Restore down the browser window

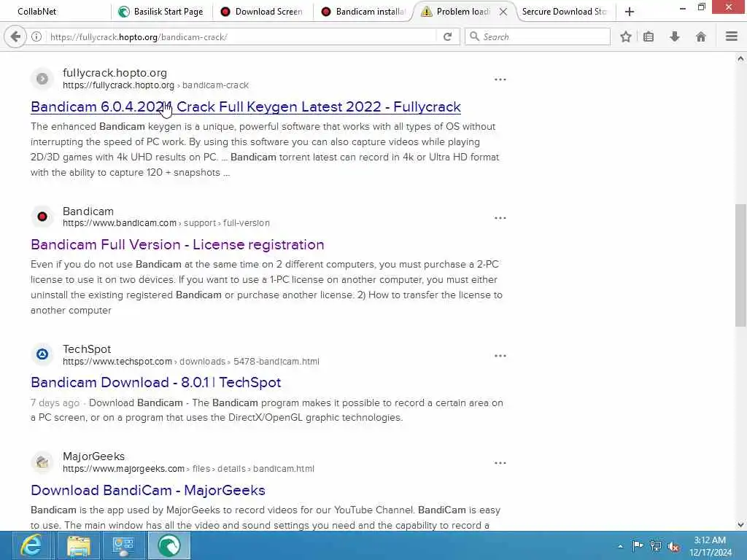(x=701, y=7)
